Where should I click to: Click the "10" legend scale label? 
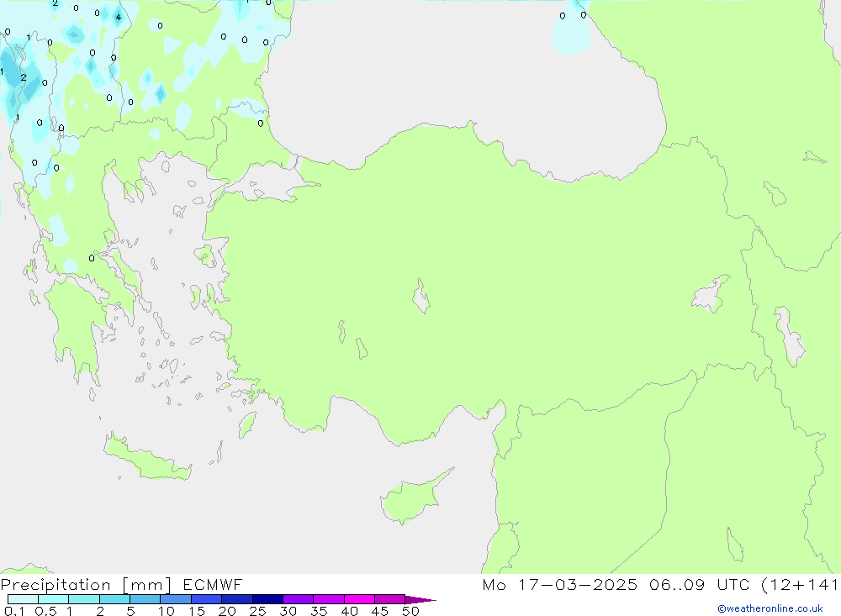click(x=167, y=611)
